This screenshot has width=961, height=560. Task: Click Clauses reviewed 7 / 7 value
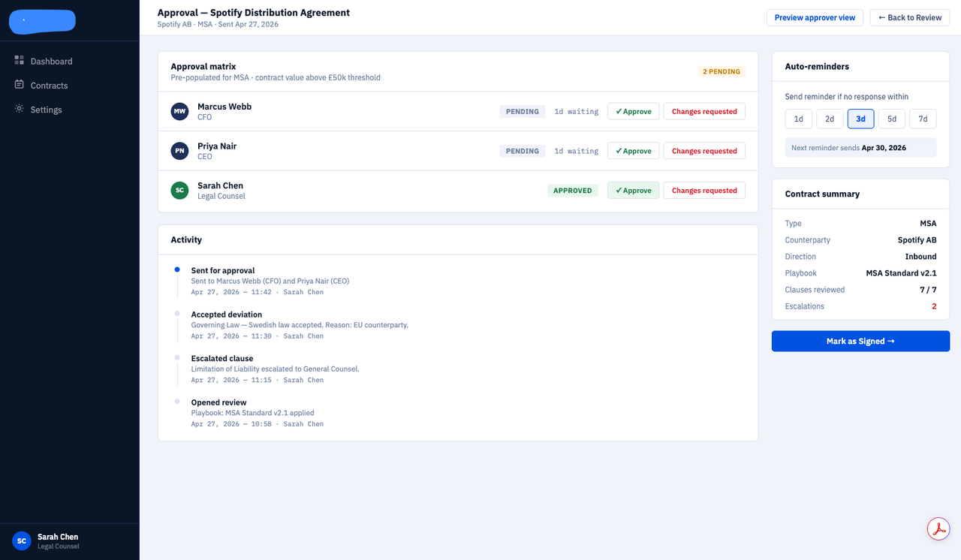click(927, 290)
